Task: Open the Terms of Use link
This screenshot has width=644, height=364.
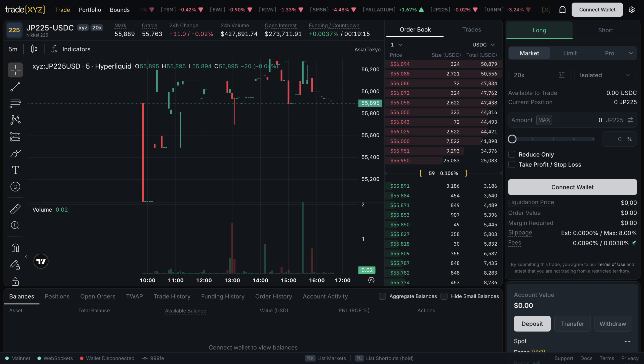Action: tap(611, 264)
